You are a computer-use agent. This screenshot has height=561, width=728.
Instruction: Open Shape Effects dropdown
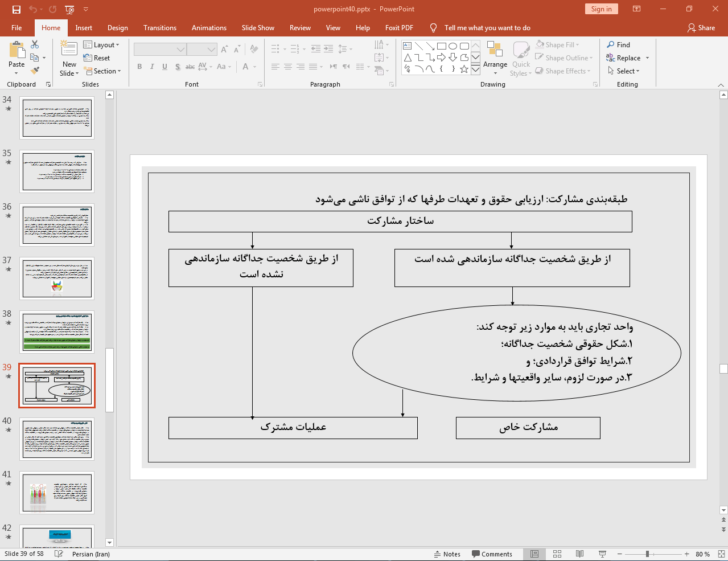[563, 71]
